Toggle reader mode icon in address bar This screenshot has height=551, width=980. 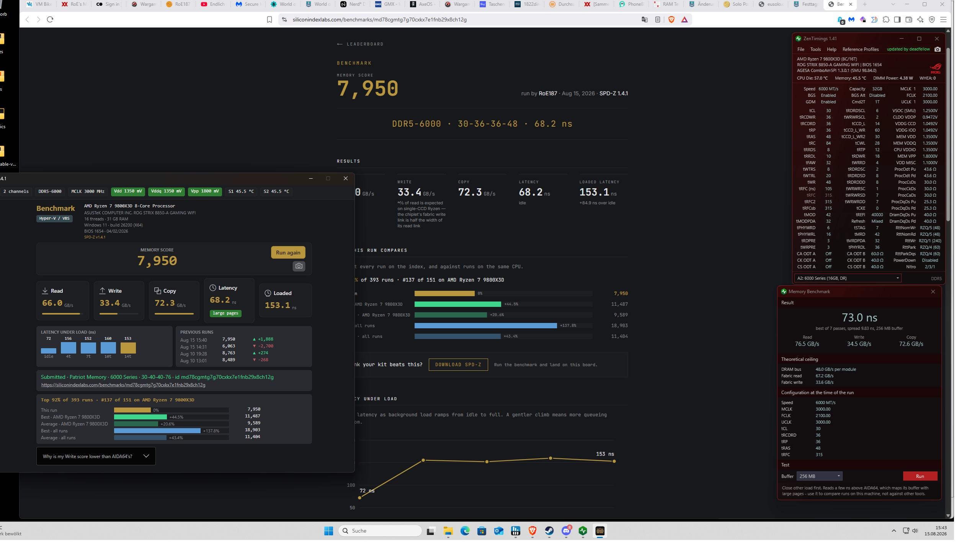658,20
